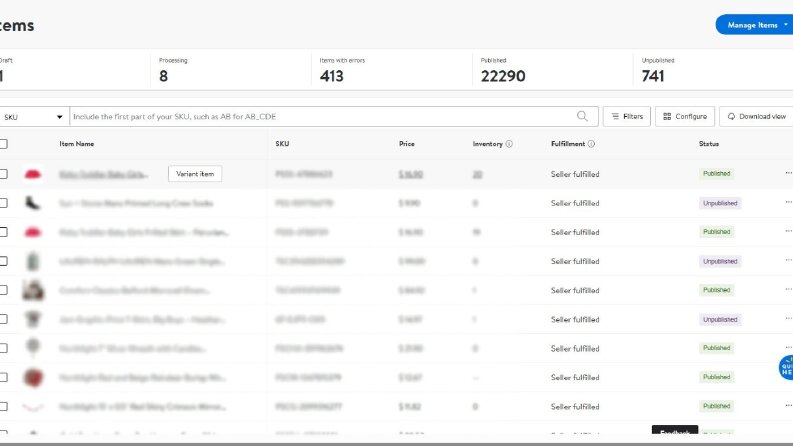Click the silver wreath thumbnail
Viewport: 793px width, 446px height.
point(33,347)
